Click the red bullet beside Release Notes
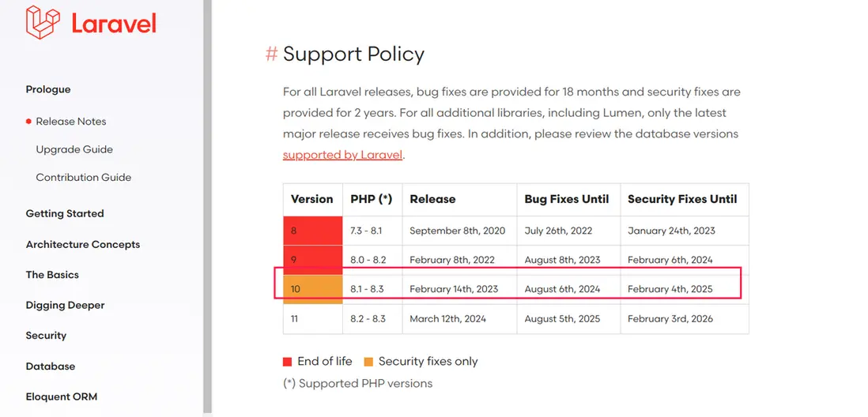868x417 pixels. click(28, 122)
